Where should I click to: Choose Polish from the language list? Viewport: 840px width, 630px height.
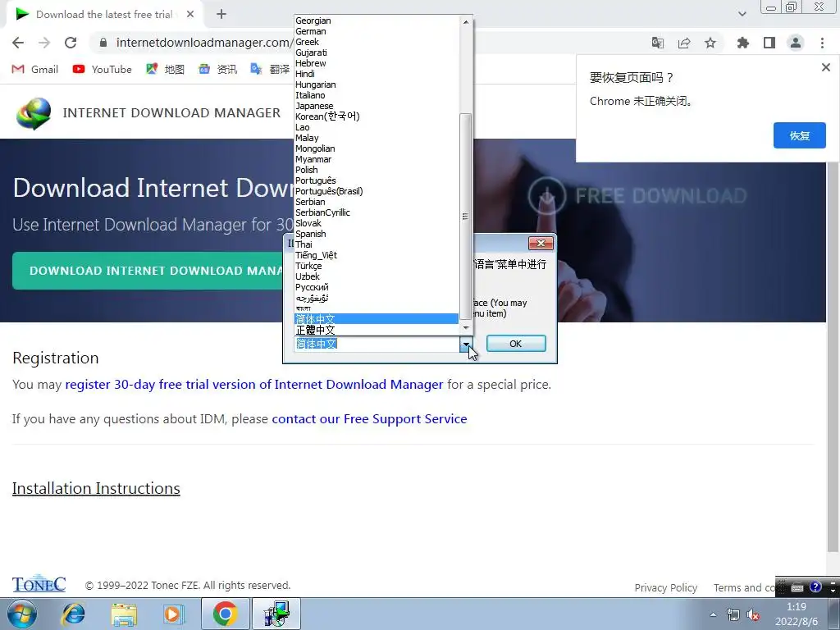376,170
